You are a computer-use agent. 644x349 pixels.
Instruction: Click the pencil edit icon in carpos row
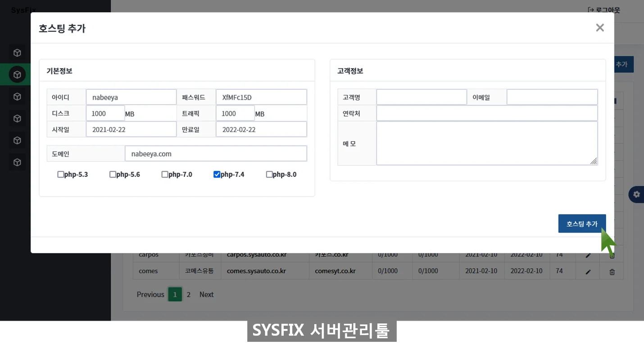point(588,256)
